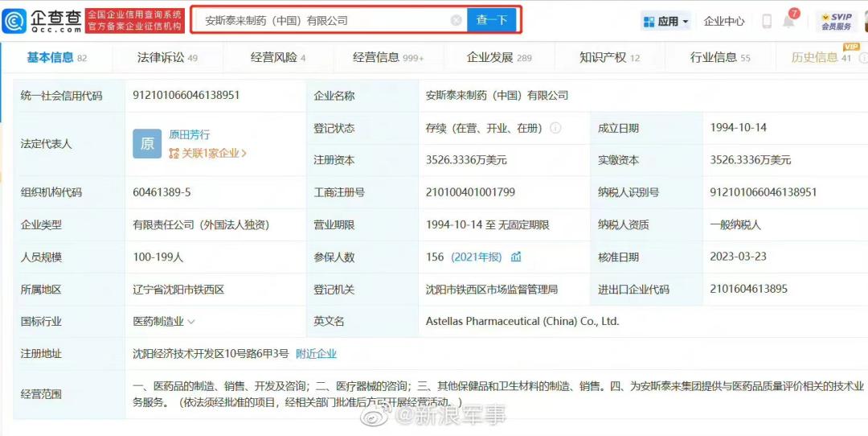
Task: Click credit code 912101066046138951 in first row
Action: pyautogui.click(x=186, y=95)
